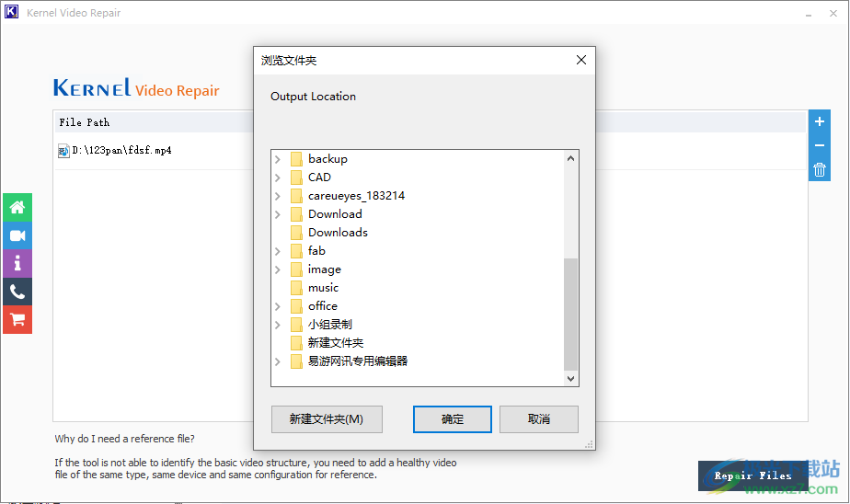The image size is (850, 504).
Task: Open the red shopping cart sidebar icon
Action: pyautogui.click(x=17, y=320)
